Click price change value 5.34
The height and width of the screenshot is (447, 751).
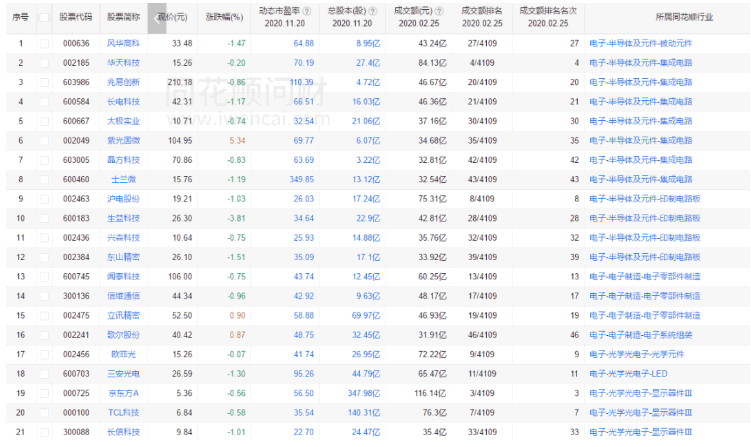[238, 141]
